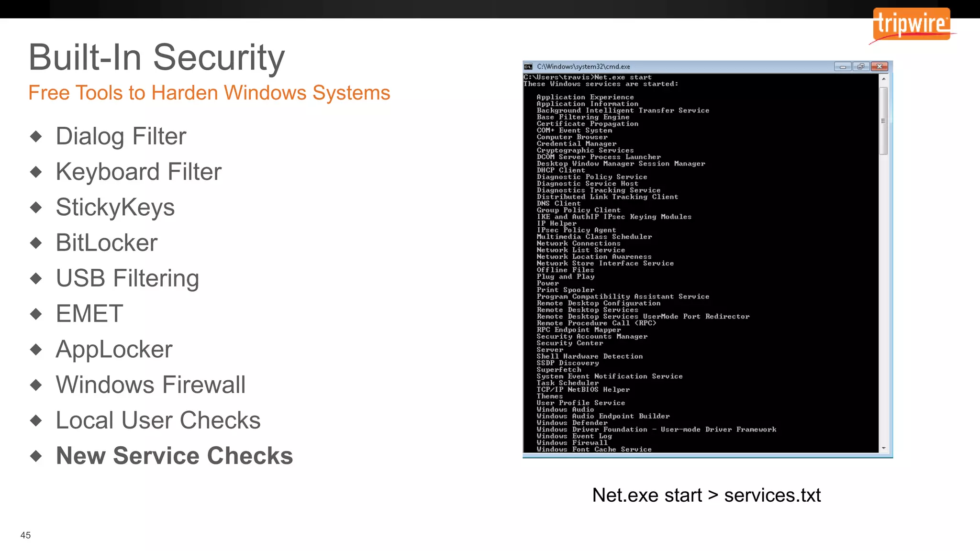This screenshot has width=980, height=551.
Task: Click the cmd scrollbar up arrow
Action: 884,78
